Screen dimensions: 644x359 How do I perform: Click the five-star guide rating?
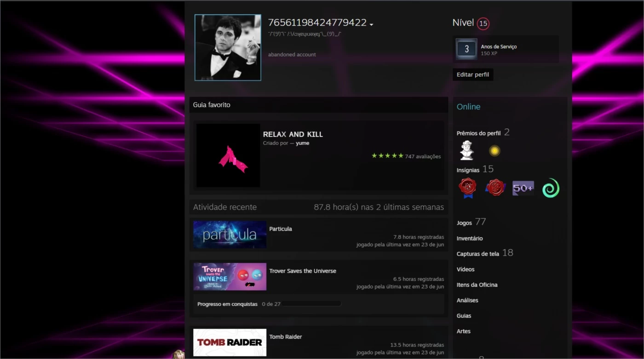click(x=387, y=156)
